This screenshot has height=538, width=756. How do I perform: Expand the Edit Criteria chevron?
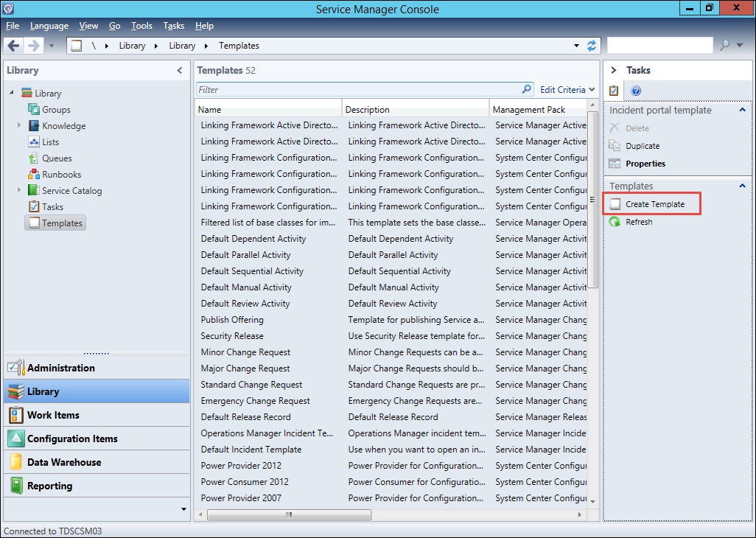[x=592, y=90]
